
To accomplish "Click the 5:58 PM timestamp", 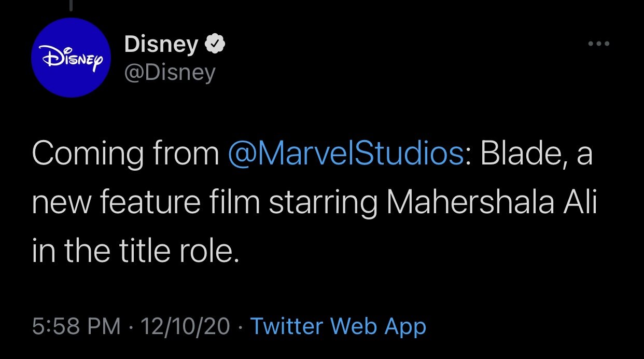I will click(x=76, y=326).
